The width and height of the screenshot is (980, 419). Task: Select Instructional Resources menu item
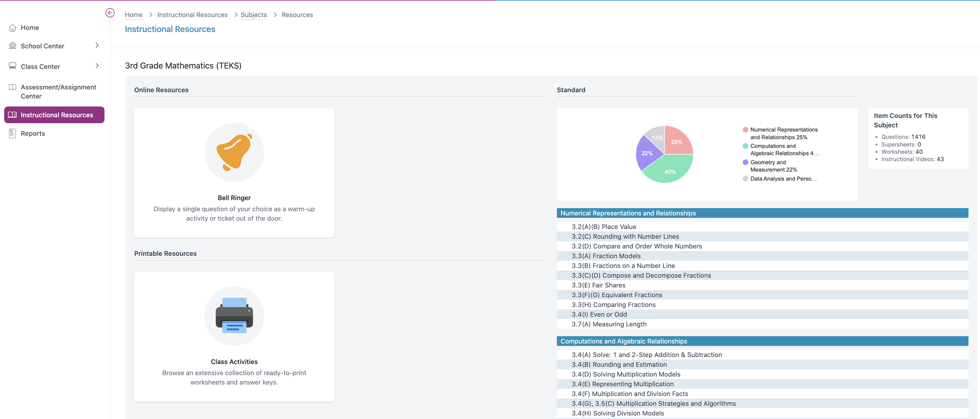point(54,115)
